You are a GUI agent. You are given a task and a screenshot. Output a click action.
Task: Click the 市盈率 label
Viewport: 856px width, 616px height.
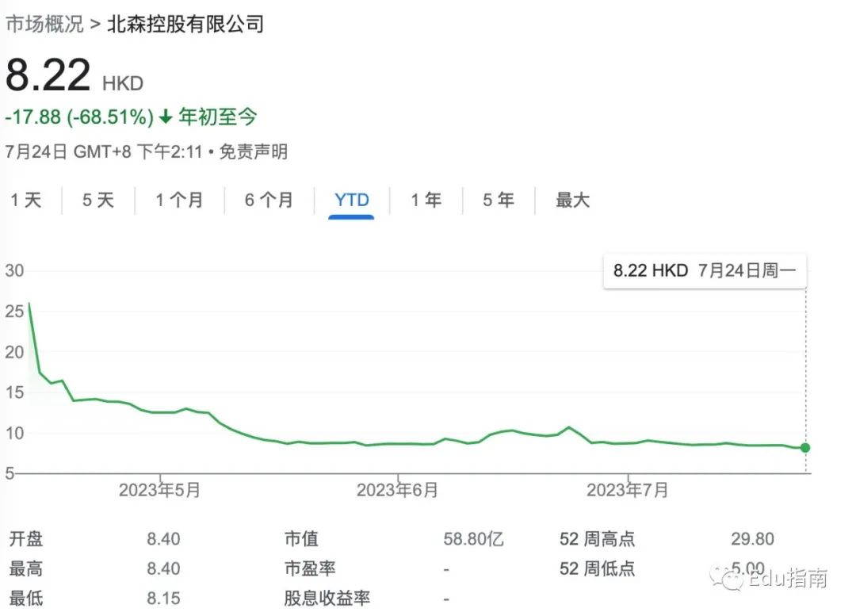310,568
